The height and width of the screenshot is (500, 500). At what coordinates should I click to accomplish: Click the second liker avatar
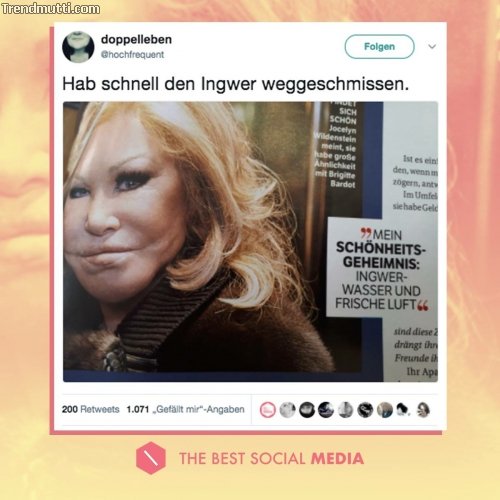pyautogui.click(x=287, y=410)
